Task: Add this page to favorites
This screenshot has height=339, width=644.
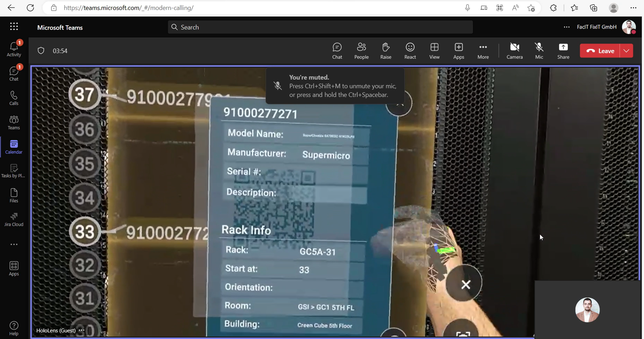Action: click(531, 8)
